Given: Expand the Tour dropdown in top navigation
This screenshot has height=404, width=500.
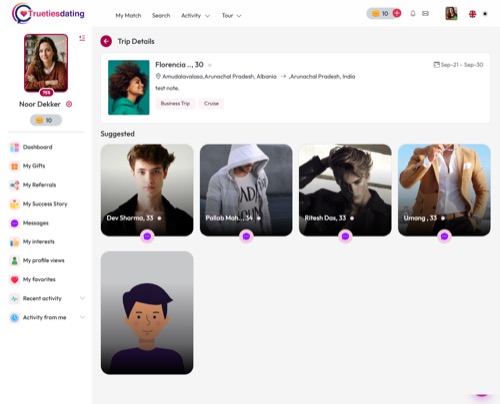Looking at the screenshot, I should click(231, 16).
